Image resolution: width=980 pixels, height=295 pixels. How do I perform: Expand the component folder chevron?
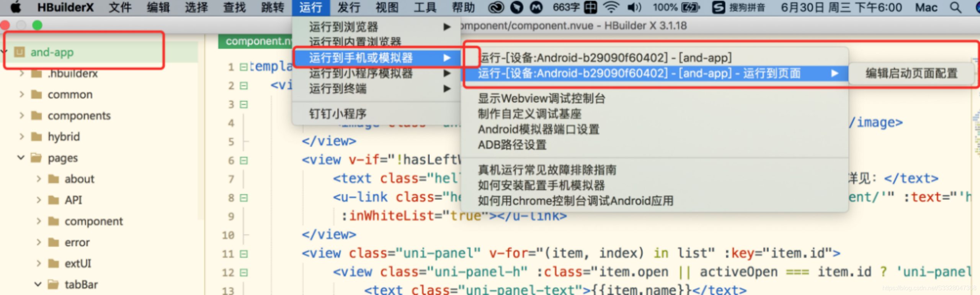(38, 221)
